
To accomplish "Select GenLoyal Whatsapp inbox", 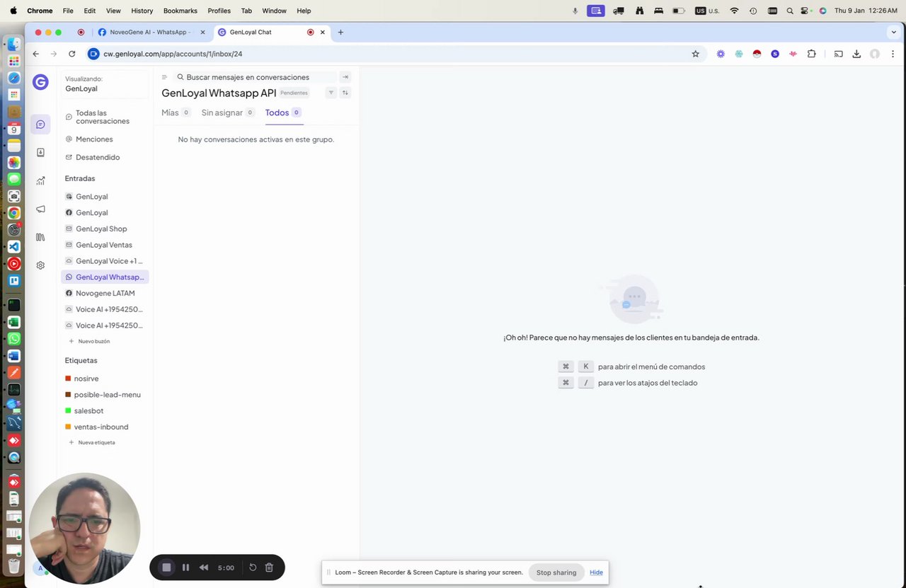I will pyautogui.click(x=105, y=277).
